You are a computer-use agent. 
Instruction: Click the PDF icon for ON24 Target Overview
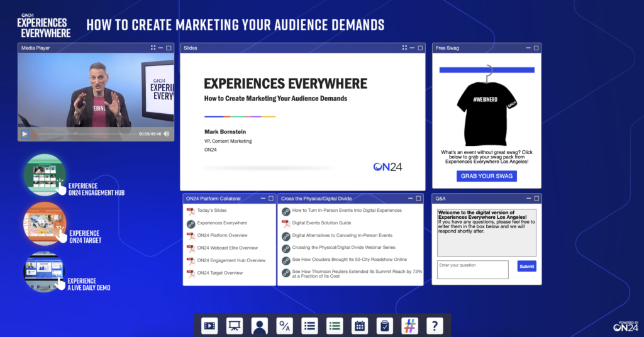click(x=191, y=273)
